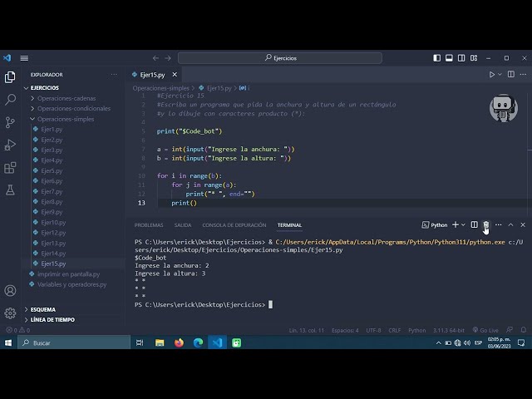Open editor more actions ellipsis
532x399 pixels.
[x=523, y=74]
